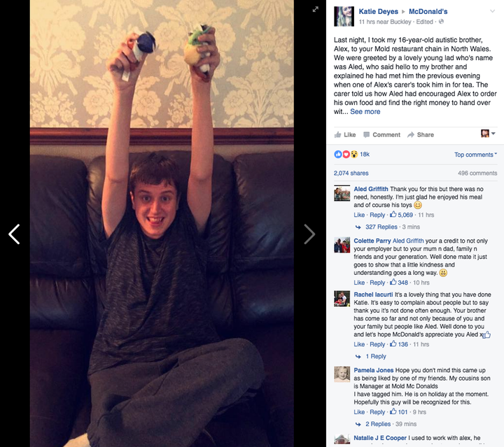Expand 2 Replies under Pamela Jones
The height and width of the screenshot is (447, 504).
pos(378,424)
